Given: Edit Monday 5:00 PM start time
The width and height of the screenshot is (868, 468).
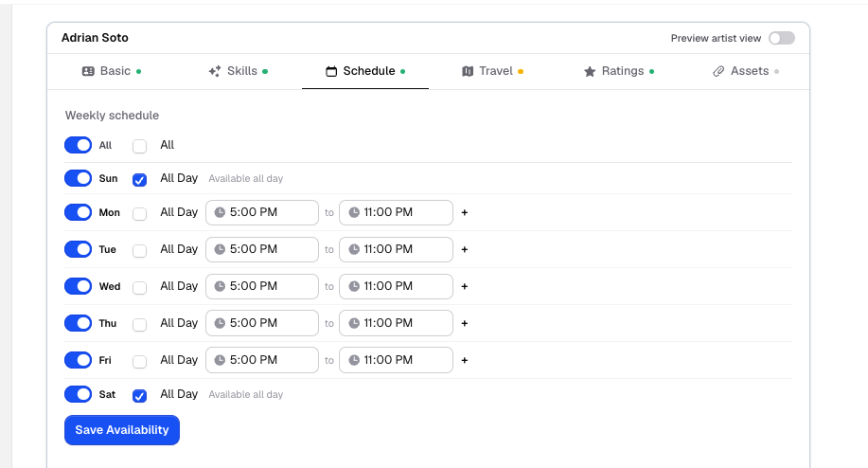Looking at the screenshot, I should tap(262, 212).
